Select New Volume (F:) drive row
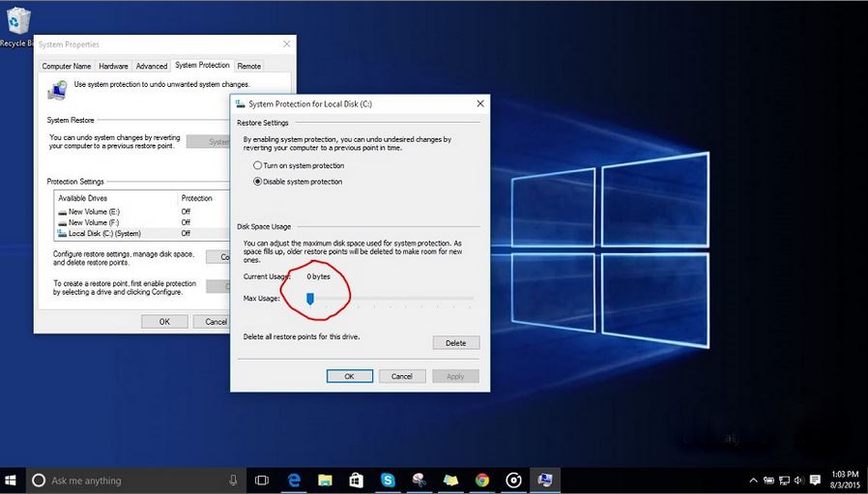868x494 pixels. point(143,222)
